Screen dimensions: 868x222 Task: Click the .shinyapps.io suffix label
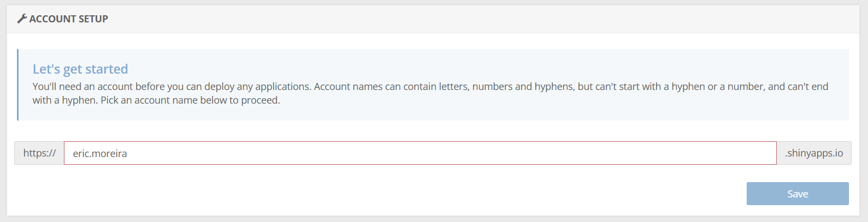813,153
